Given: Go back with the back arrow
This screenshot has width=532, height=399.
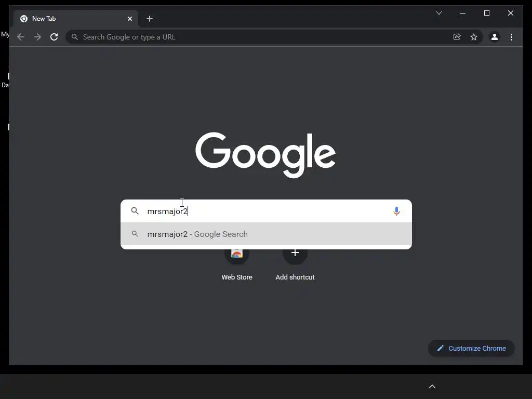Looking at the screenshot, I should pyautogui.click(x=21, y=37).
